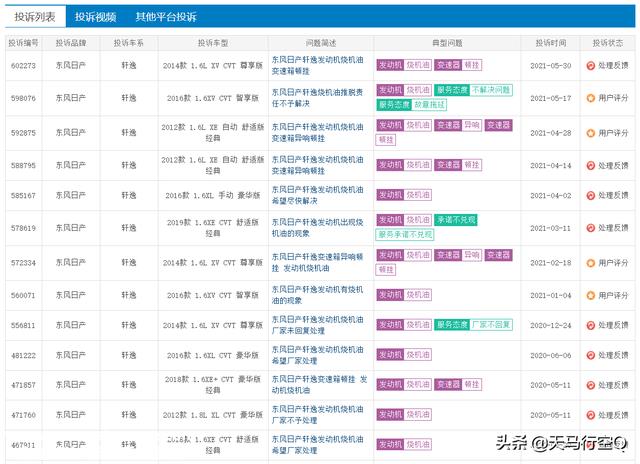Click the 用户评分 star icon for complaint 572334
The height and width of the screenshot is (464, 640).
point(590,263)
